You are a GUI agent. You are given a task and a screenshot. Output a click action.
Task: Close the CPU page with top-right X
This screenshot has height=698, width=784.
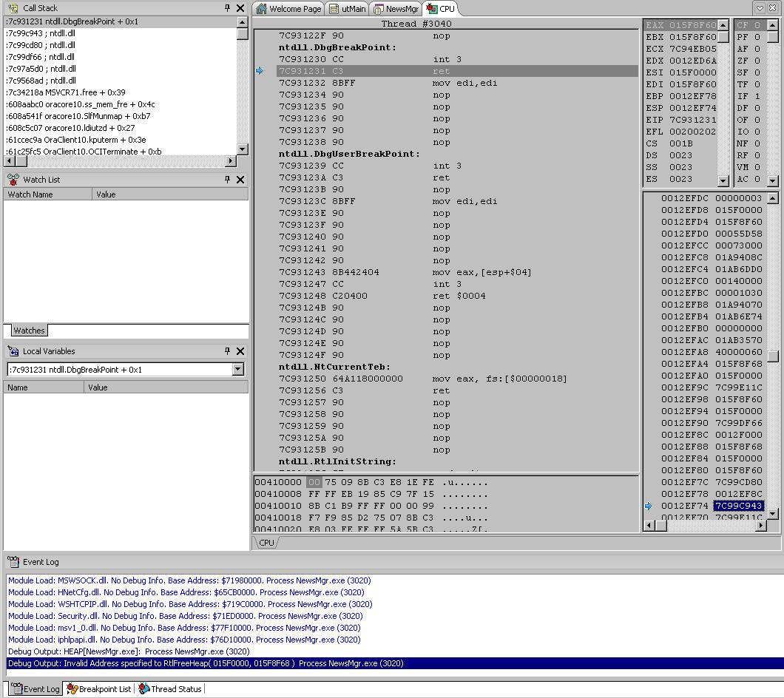coord(774,8)
